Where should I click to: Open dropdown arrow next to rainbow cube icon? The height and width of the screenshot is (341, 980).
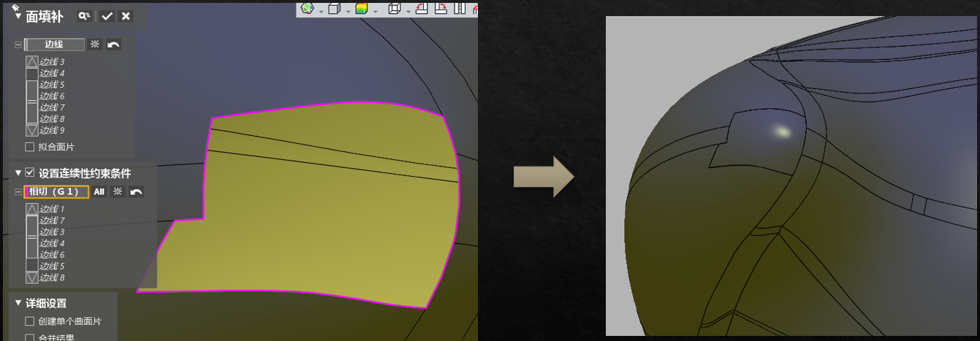coord(374,10)
